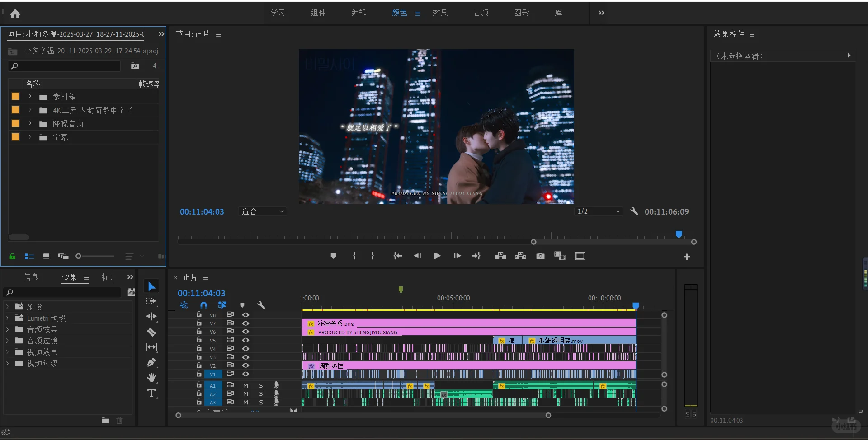Select the Hand tool

coord(151,378)
